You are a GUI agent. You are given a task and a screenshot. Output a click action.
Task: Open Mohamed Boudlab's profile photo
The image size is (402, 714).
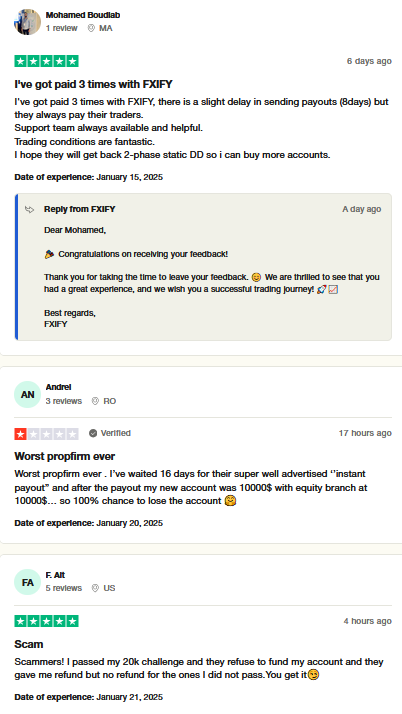click(27, 22)
